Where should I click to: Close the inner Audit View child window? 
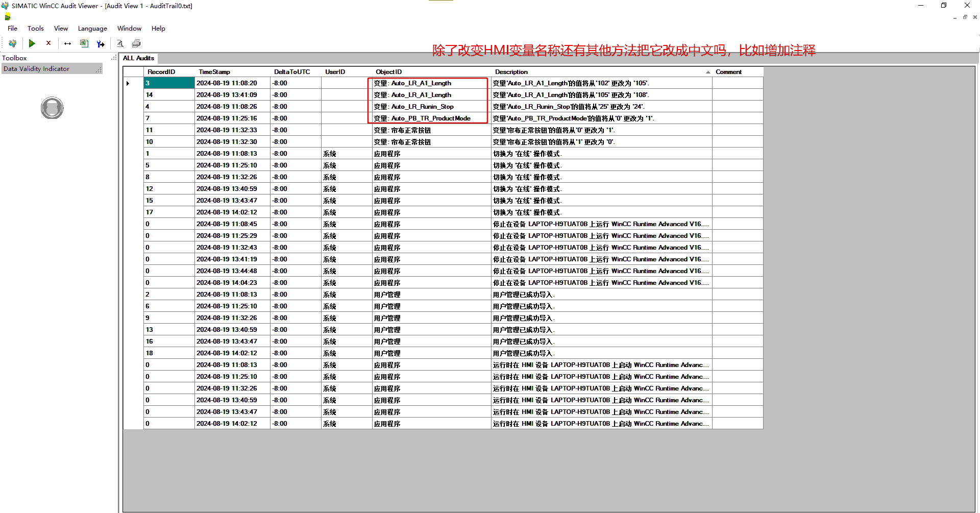pos(975,17)
